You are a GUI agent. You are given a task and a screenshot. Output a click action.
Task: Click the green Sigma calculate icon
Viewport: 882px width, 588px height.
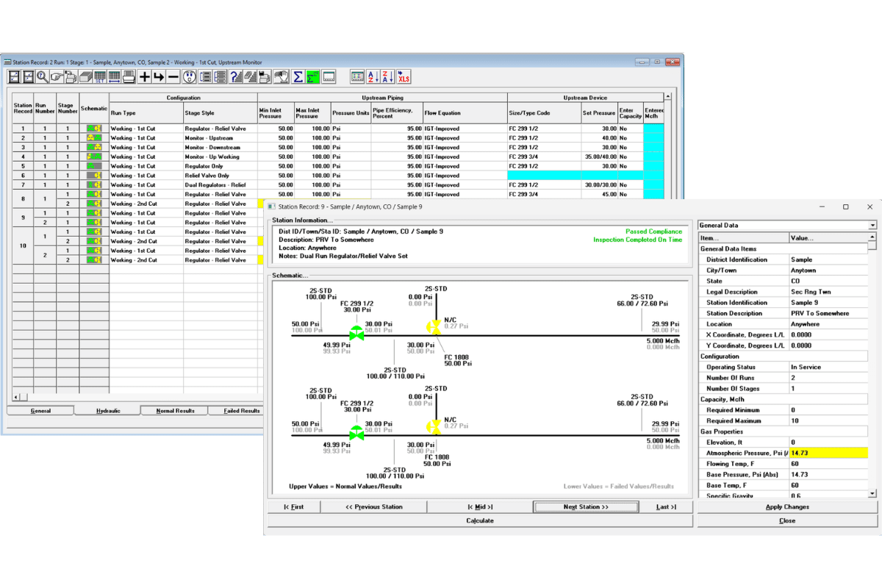click(312, 76)
